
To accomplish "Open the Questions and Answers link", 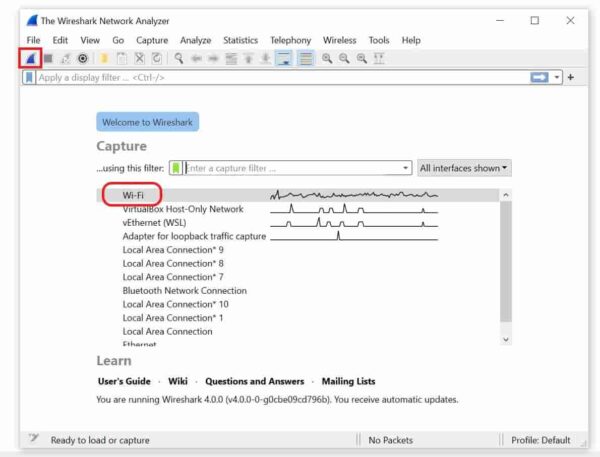I will tap(254, 381).
